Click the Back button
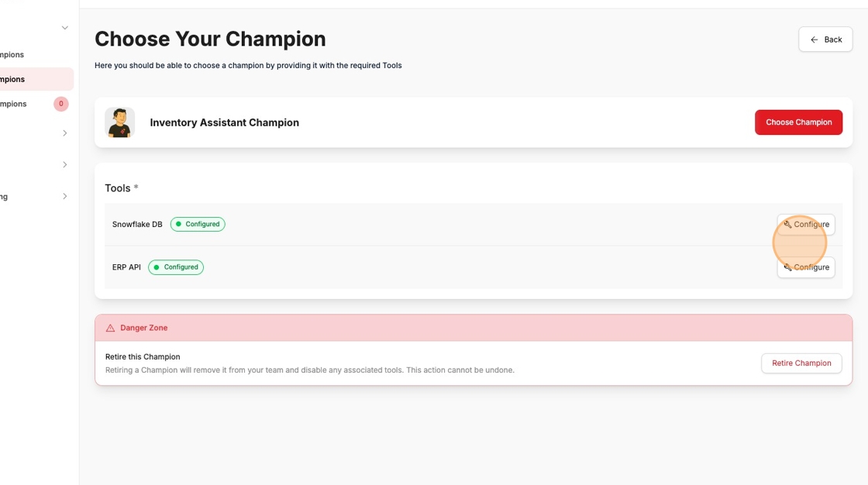The width and height of the screenshot is (868, 485). coord(825,39)
